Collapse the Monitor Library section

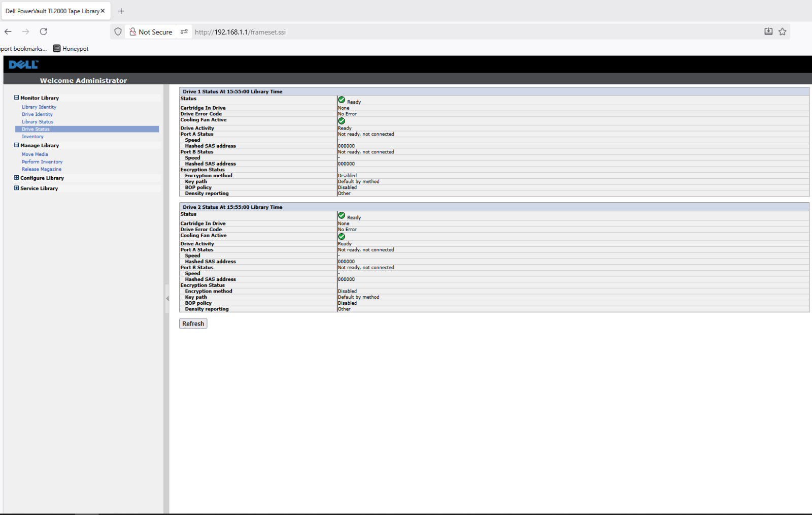[17, 98]
